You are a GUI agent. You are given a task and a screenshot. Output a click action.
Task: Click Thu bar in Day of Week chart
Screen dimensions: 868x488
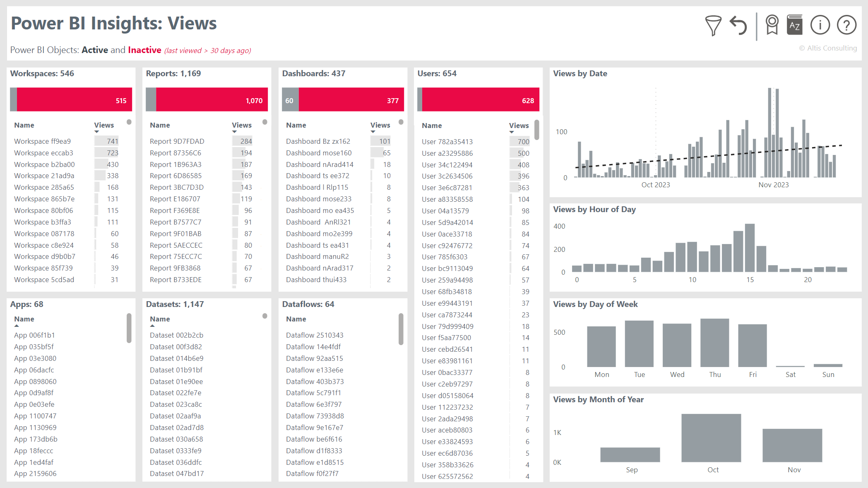[714, 343]
